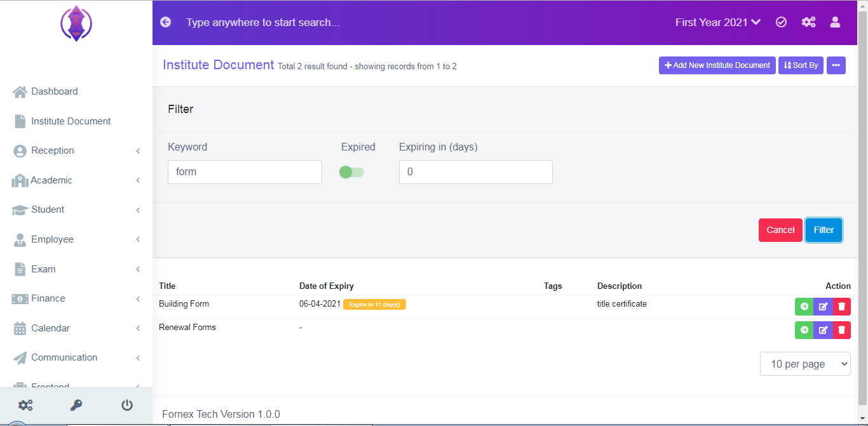This screenshot has width=868, height=426.
Task: Click the Institute Document file icon
Action: (x=20, y=121)
